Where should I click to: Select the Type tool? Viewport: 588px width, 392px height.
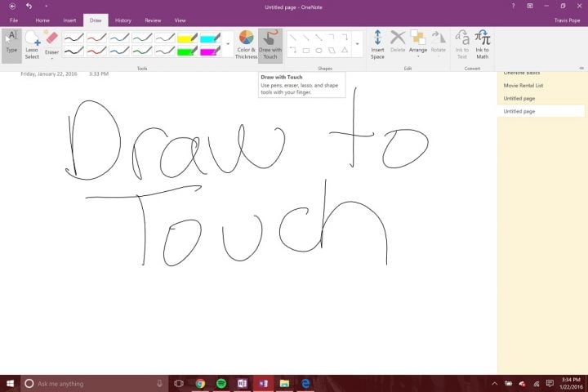tap(11, 46)
